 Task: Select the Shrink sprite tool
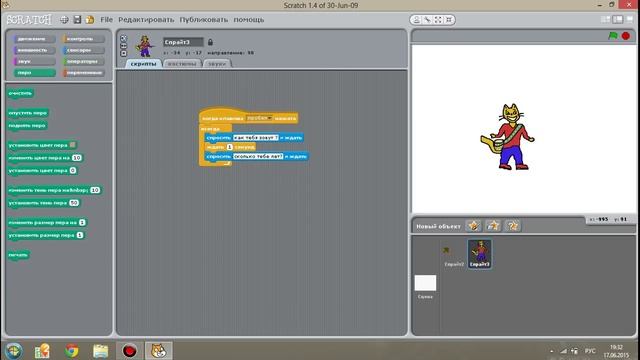click(449, 20)
